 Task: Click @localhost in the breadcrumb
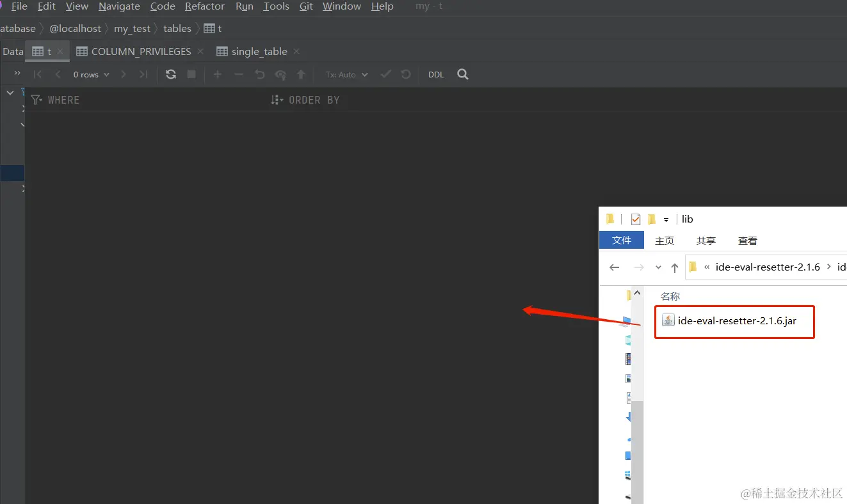(x=75, y=28)
